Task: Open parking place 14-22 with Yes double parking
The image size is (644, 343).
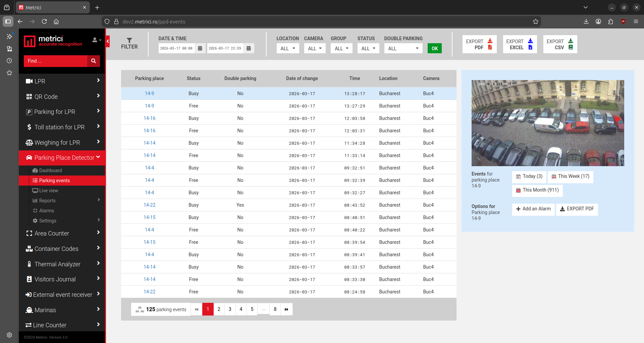Action: [x=150, y=205]
